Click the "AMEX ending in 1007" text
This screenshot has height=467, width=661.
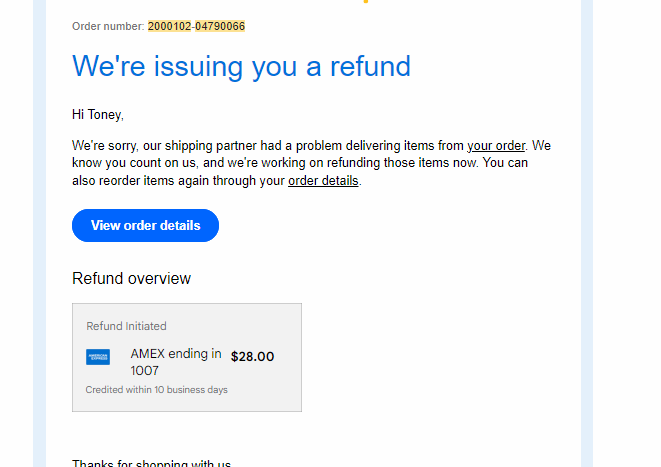[176, 362]
